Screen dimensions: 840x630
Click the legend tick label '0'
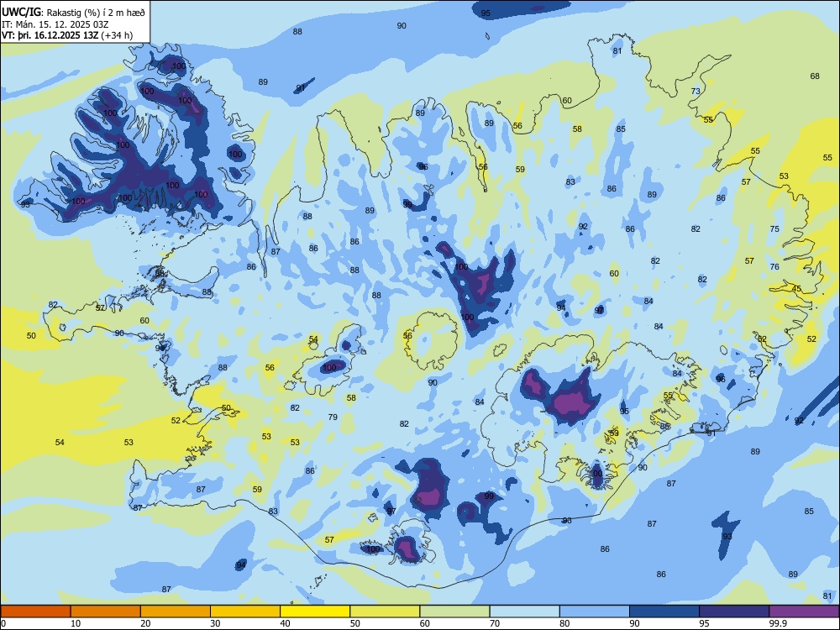point(3,623)
